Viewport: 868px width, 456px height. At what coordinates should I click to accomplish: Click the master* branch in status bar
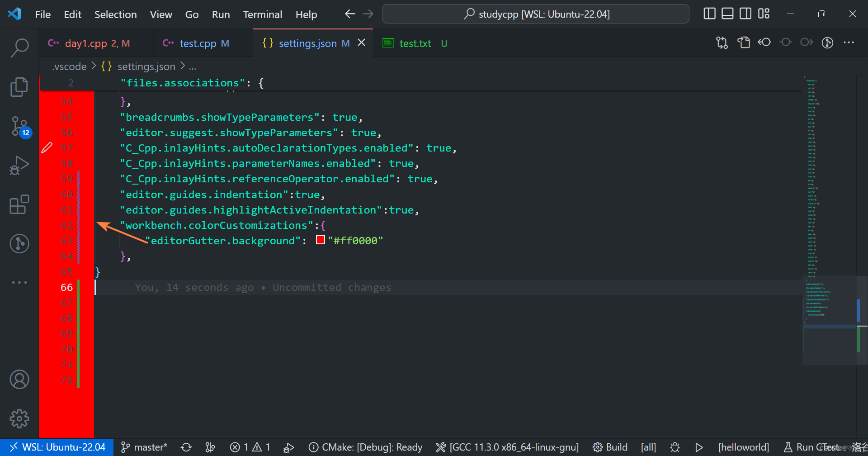pos(144,447)
